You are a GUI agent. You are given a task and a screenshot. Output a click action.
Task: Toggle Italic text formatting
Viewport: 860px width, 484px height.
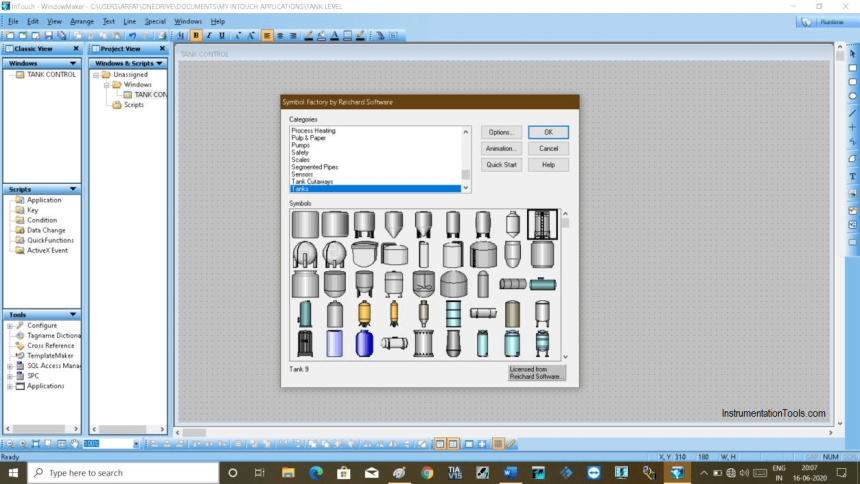(209, 36)
